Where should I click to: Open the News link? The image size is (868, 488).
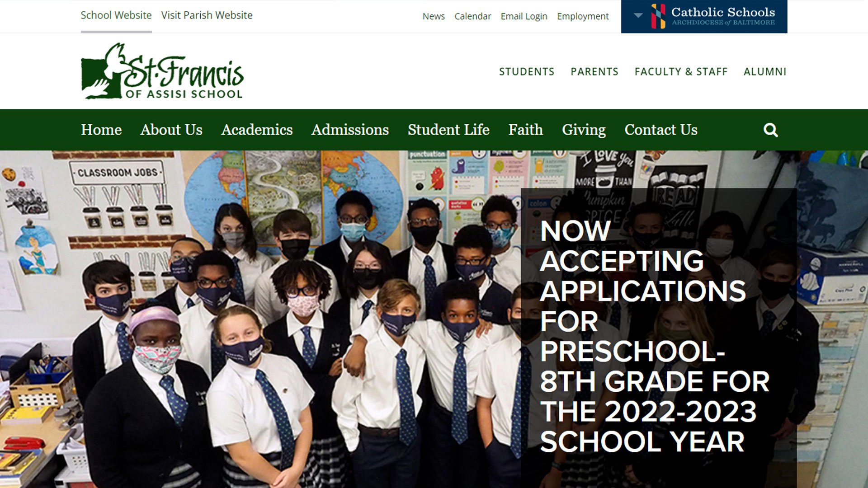pos(434,16)
